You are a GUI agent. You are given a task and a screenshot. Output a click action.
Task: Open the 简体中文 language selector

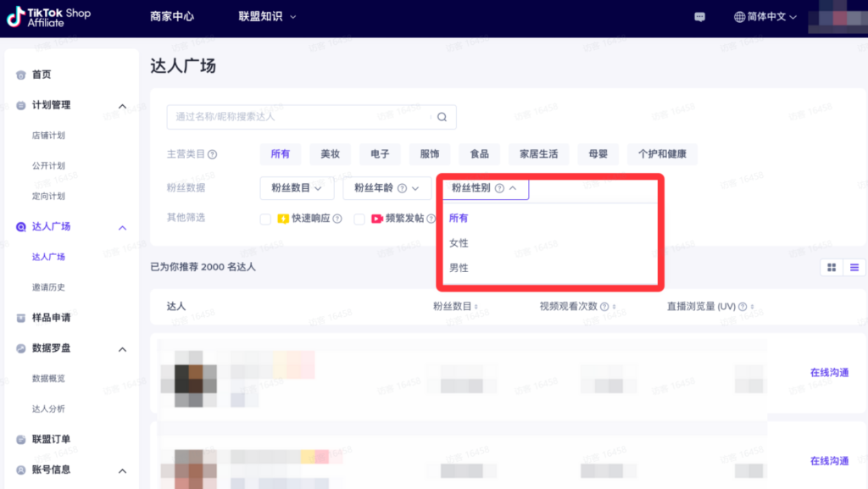[765, 17]
